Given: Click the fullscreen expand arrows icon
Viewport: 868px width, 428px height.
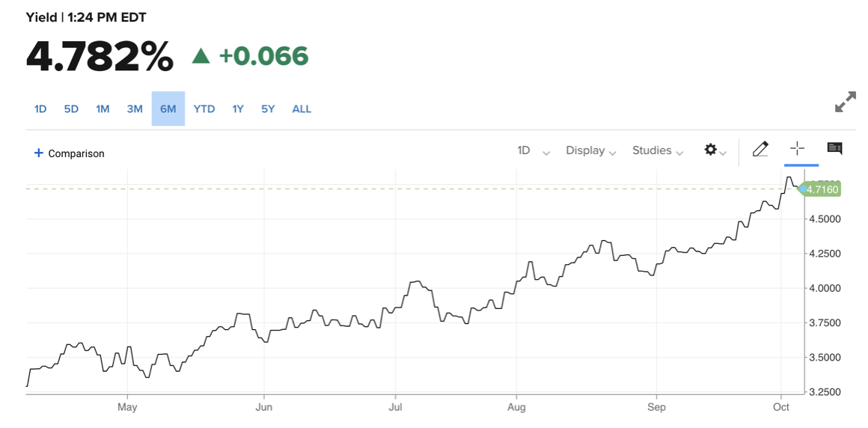Looking at the screenshot, I should coord(845,103).
